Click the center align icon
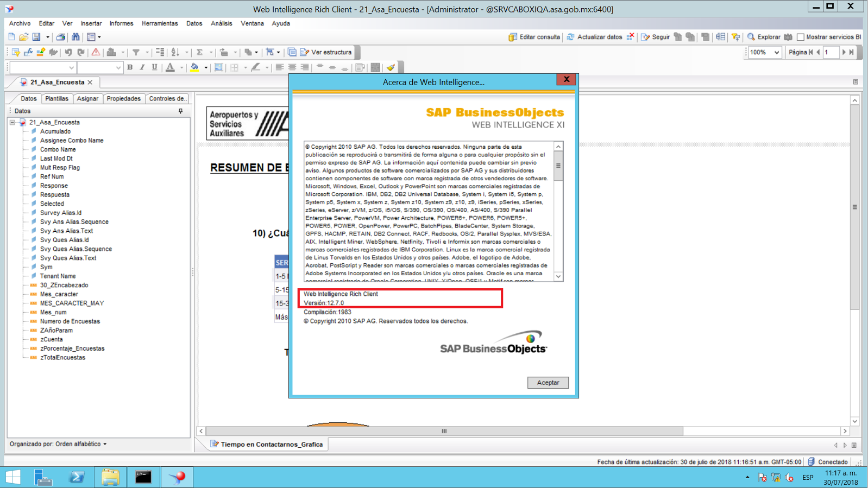868x488 pixels. (292, 67)
